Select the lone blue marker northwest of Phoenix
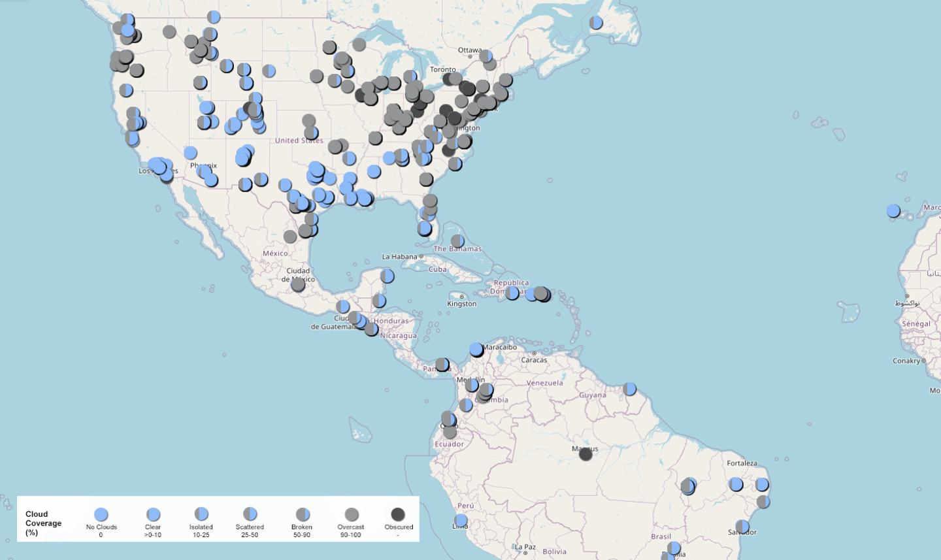This screenshot has width=941, height=560. pos(190,153)
